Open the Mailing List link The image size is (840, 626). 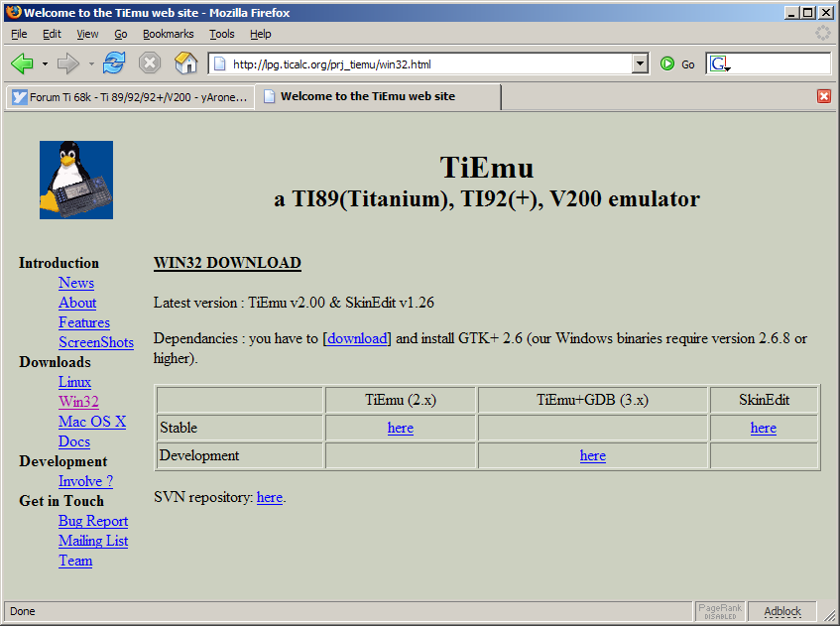[93, 541]
